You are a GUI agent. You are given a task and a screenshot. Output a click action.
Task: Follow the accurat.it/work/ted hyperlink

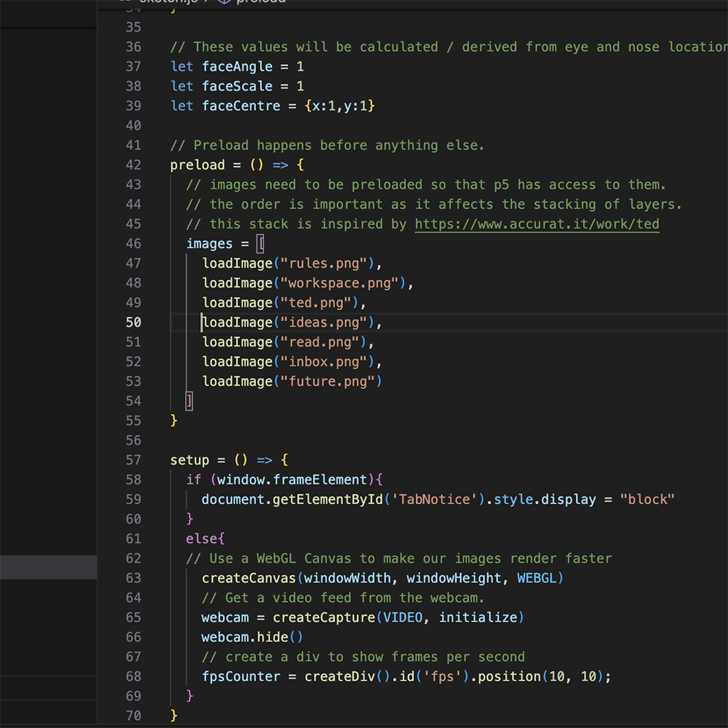click(x=537, y=223)
